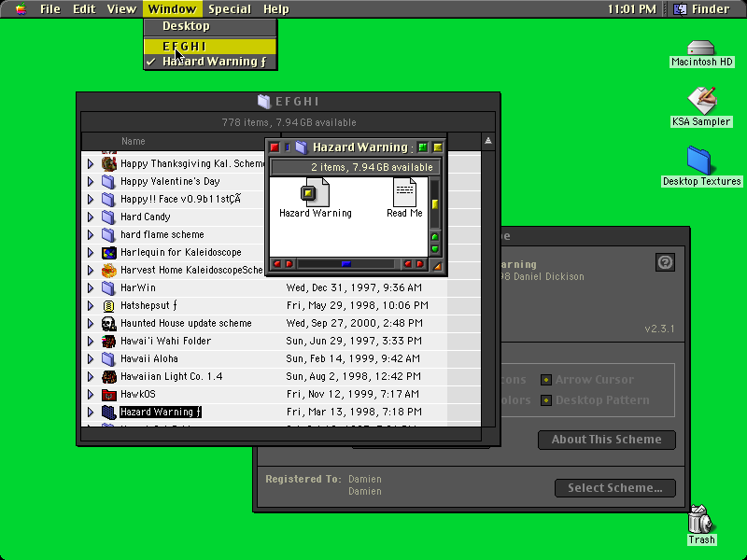This screenshot has height=560, width=747.
Task: Click the folder icon beside HarWin
Action: [108, 288]
